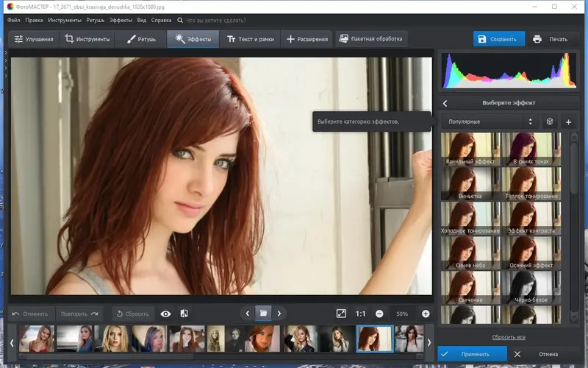Open the Эффекты tab
Screen dimensions: 588x368
pyautogui.click(x=193, y=39)
